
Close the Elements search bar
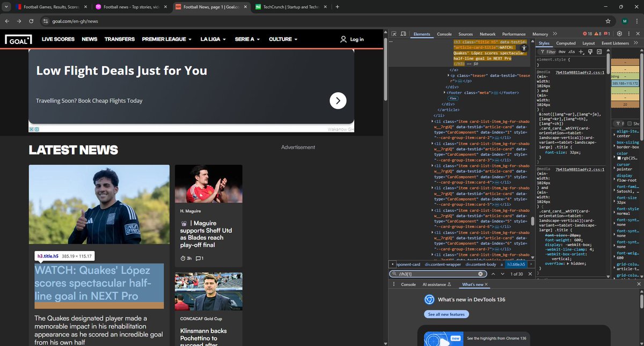tap(529, 274)
